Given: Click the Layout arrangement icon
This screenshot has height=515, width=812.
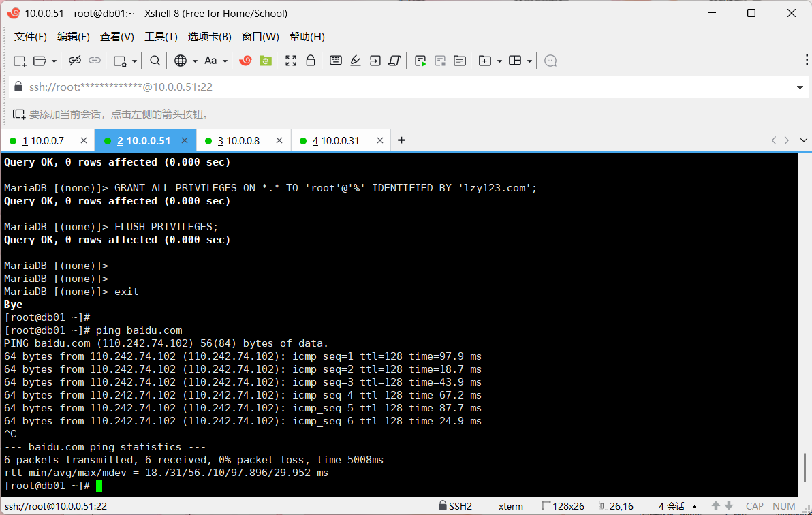Looking at the screenshot, I should click(515, 61).
